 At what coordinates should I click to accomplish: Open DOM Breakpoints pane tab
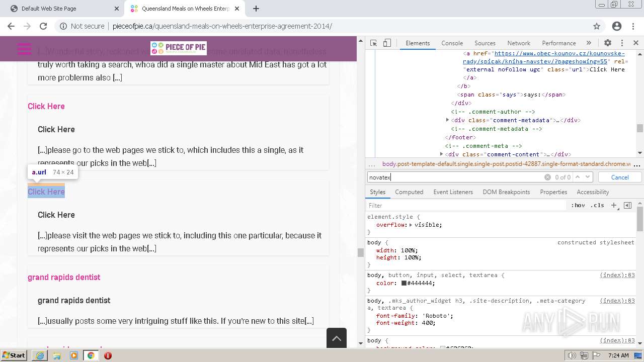pos(506,192)
